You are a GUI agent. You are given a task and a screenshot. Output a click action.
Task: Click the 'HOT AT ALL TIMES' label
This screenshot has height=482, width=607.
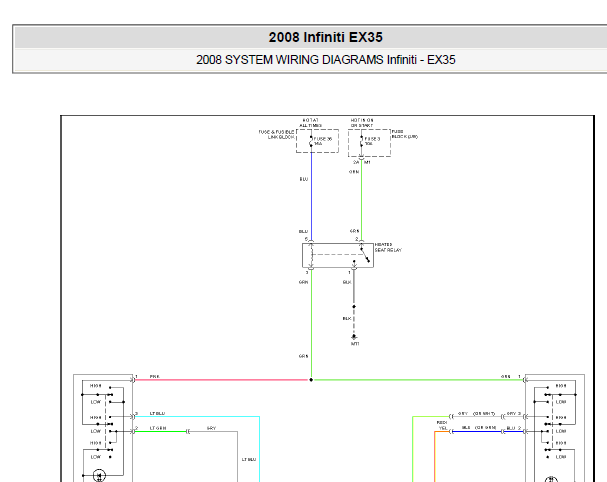click(310, 123)
